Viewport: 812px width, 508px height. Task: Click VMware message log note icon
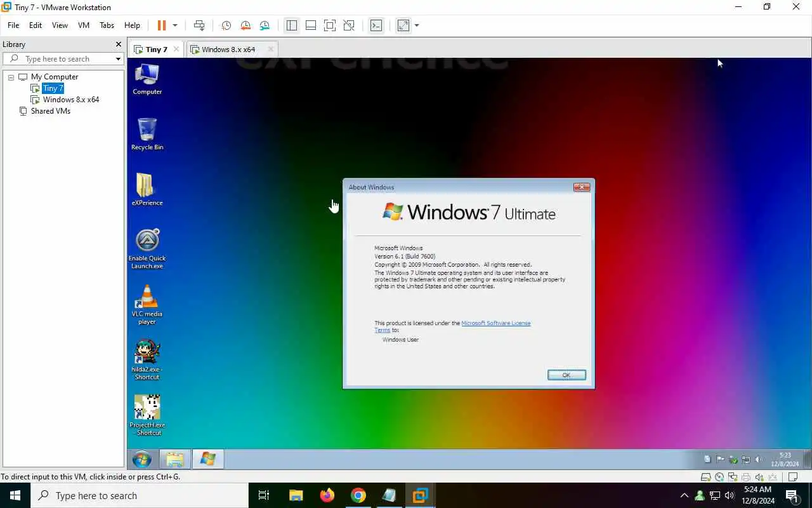coord(792,477)
